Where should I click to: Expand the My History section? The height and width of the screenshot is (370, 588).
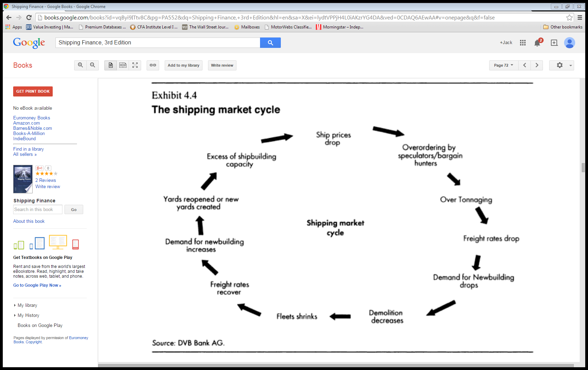(28, 315)
